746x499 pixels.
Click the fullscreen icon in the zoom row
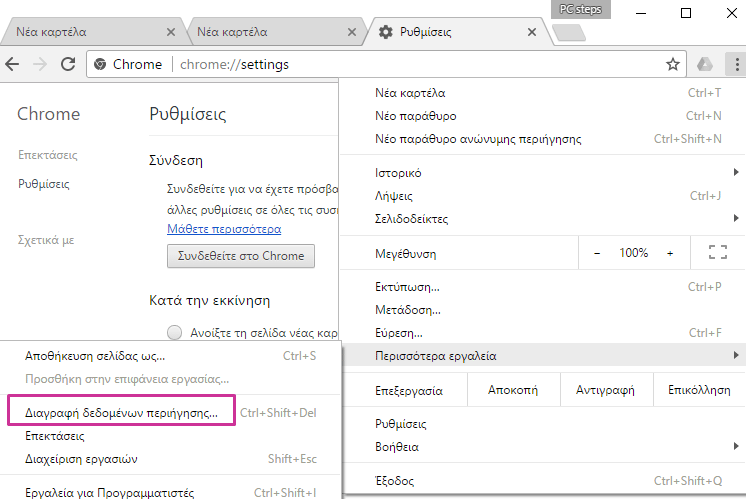[x=717, y=252]
